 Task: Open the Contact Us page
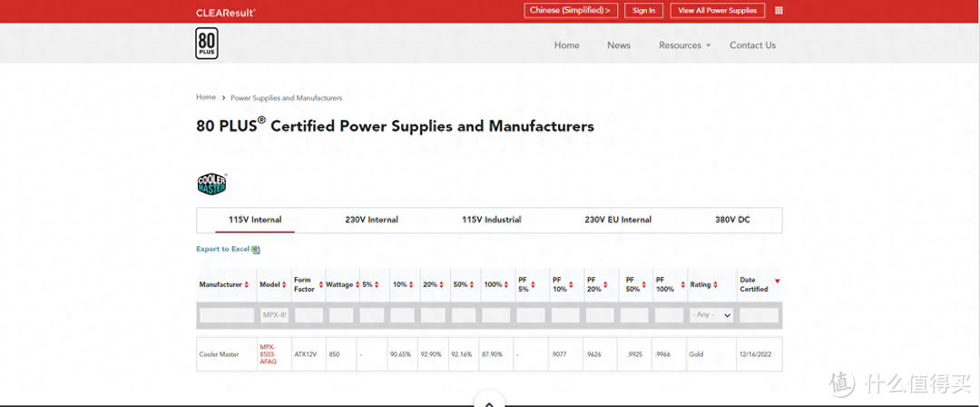(752, 45)
